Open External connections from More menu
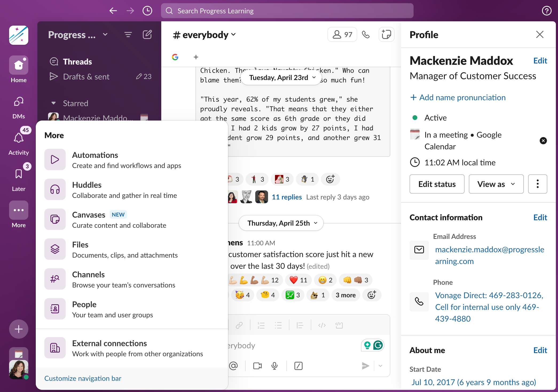This screenshot has height=392, width=558. click(x=132, y=348)
